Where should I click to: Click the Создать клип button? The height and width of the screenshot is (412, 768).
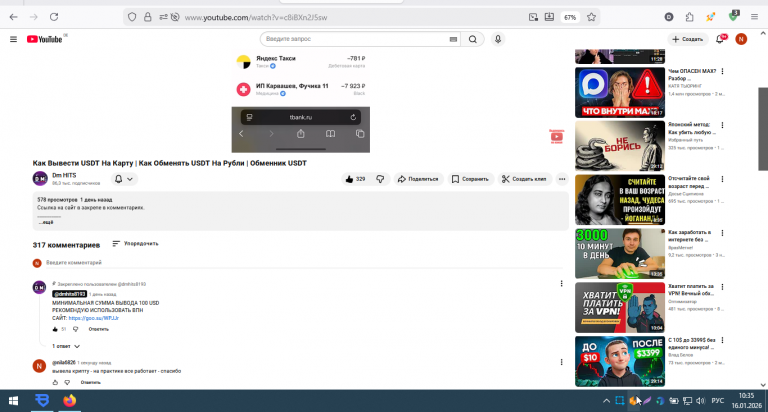[525, 179]
